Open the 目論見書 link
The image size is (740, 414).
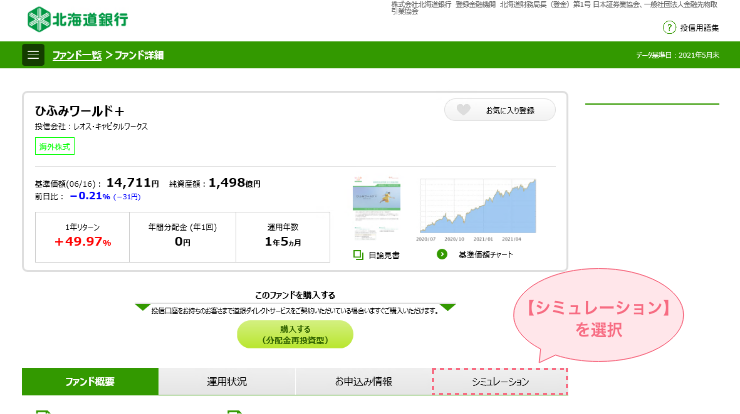click(x=384, y=255)
